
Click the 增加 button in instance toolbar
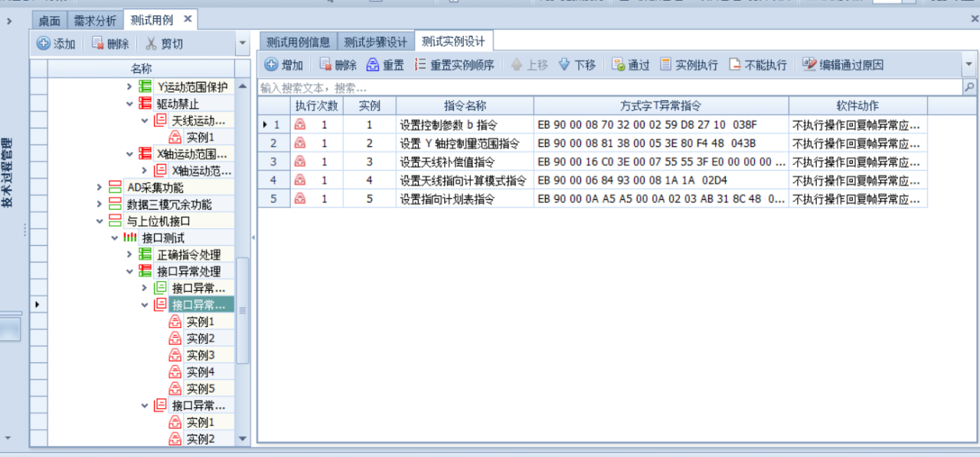click(x=284, y=65)
